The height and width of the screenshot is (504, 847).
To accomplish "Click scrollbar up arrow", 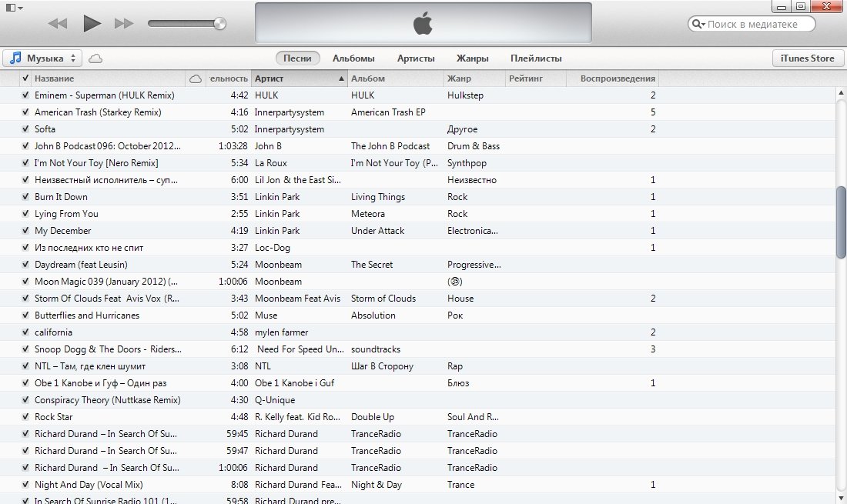I will pyautogui.click(x=841, y=93).
